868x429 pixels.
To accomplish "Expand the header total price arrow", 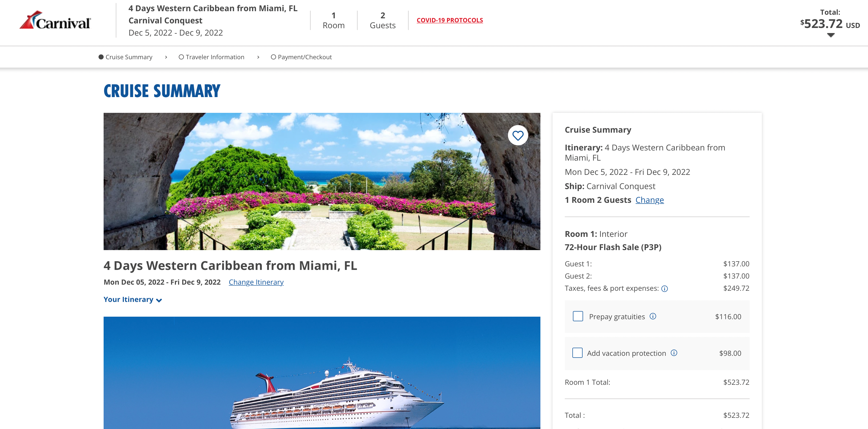I will tap(831, 35).
